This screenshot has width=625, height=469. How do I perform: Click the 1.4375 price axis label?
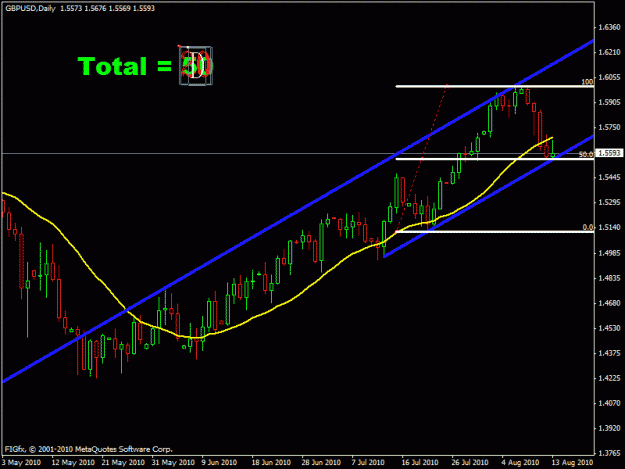pyautogui.click(x=610, y=353)
